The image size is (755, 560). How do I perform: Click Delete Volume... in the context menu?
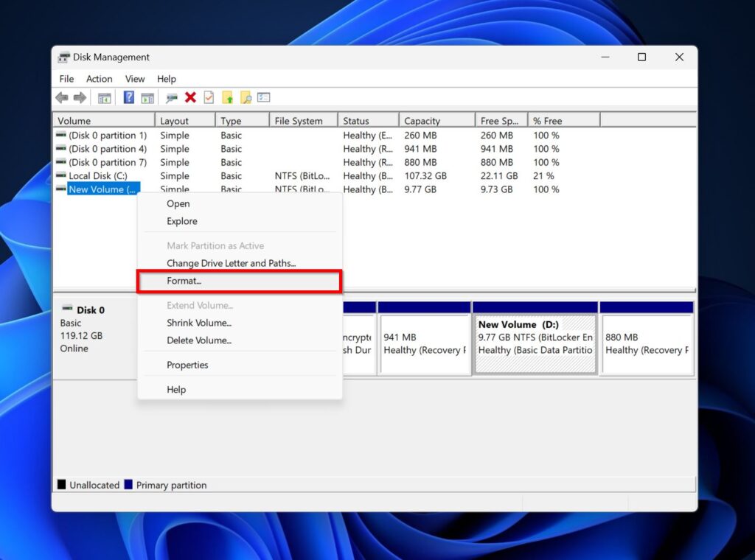point(198,340)
